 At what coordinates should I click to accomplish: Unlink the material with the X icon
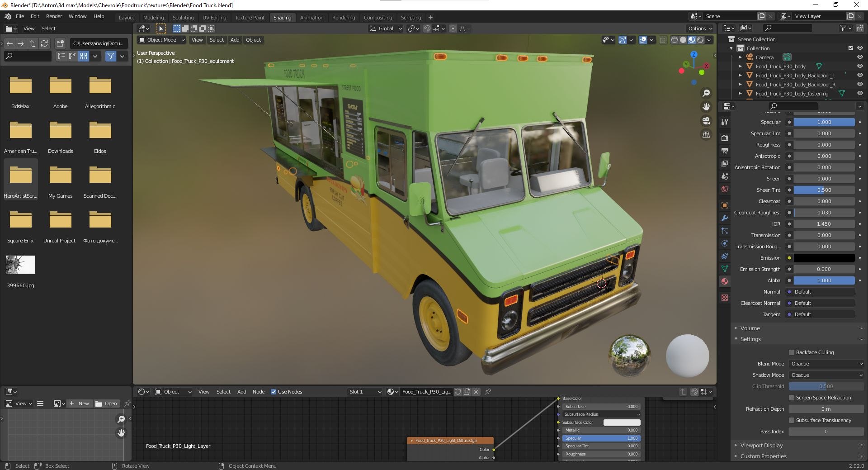click(x=476, y=392)
